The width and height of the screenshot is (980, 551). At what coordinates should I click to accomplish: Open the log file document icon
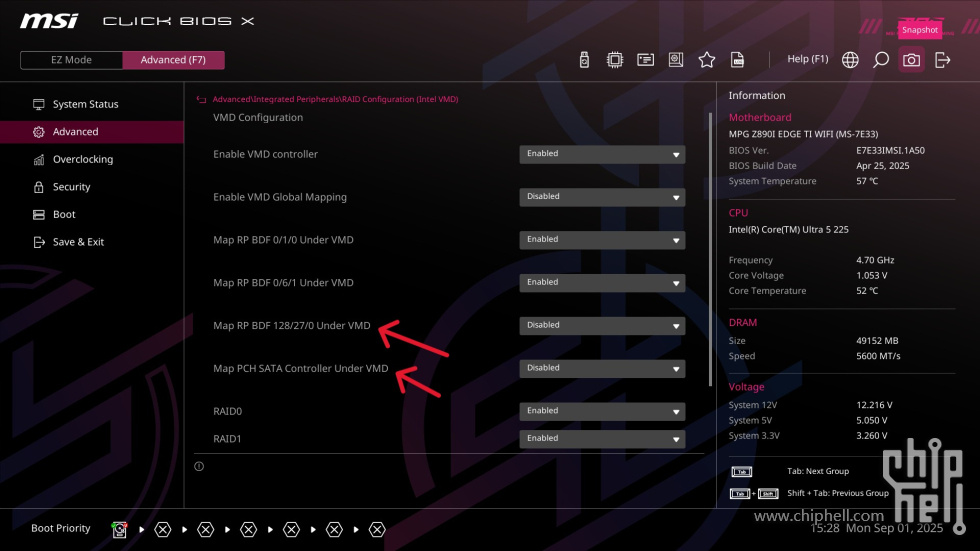tap(738, 60)
